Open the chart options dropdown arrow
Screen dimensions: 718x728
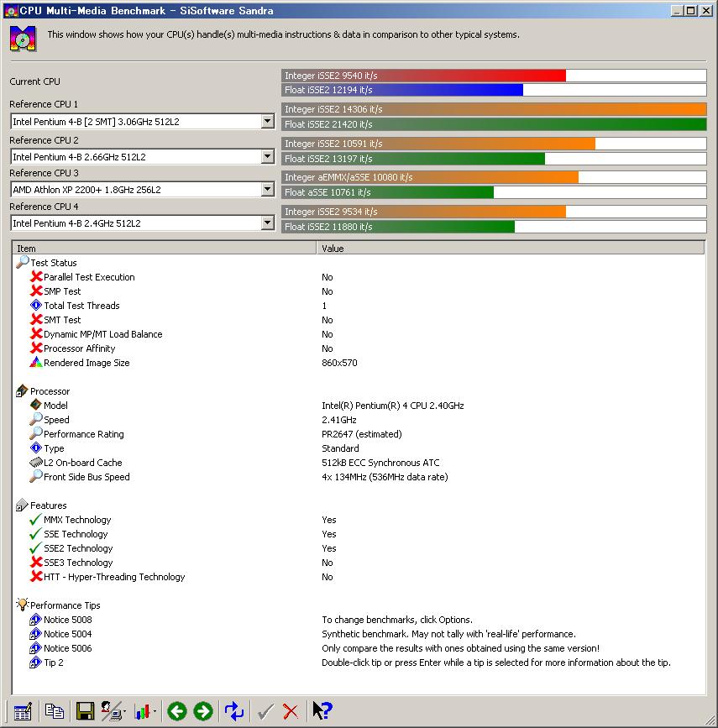coord(155,712)
